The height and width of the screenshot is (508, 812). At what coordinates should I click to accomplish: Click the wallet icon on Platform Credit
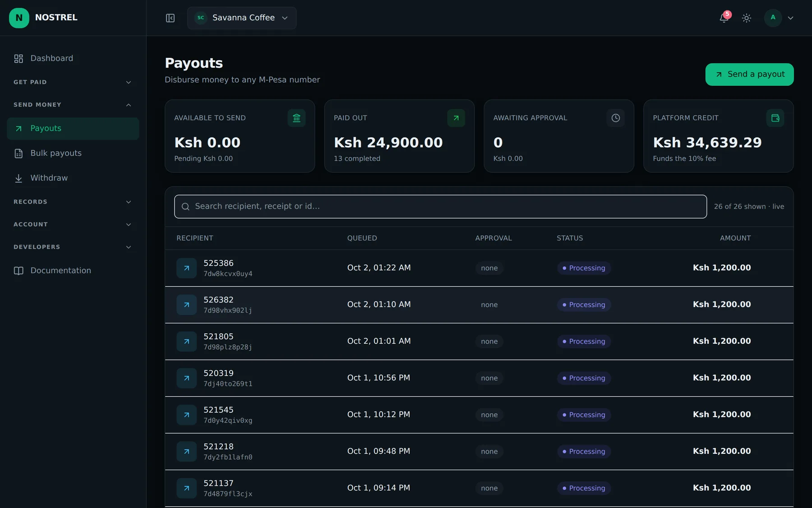775,118
